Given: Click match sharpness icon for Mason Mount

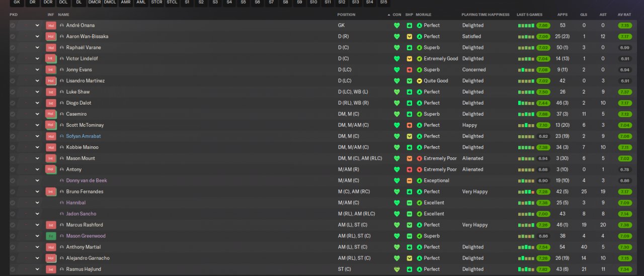Looking at the screenshot, I should pyautogui.click(x=410, y=158).
